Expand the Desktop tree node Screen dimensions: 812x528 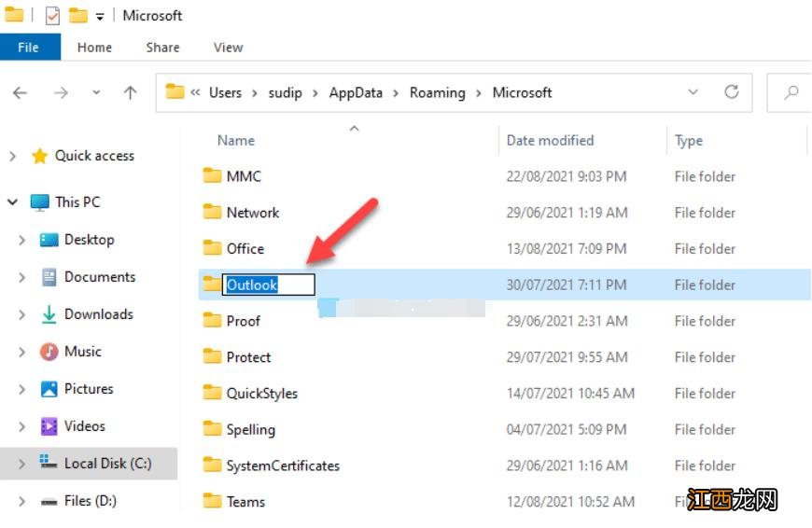(x=21, y=240)
